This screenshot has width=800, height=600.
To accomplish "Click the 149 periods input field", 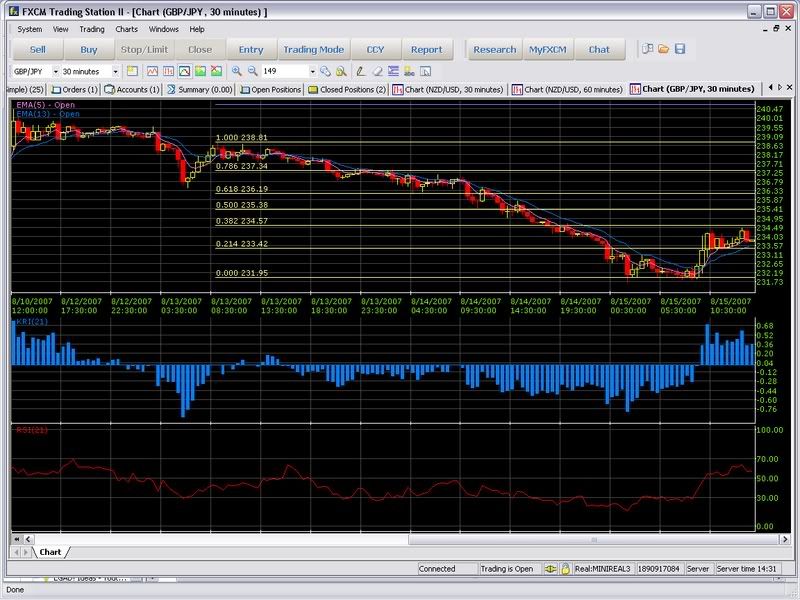I will coord(285,71).
